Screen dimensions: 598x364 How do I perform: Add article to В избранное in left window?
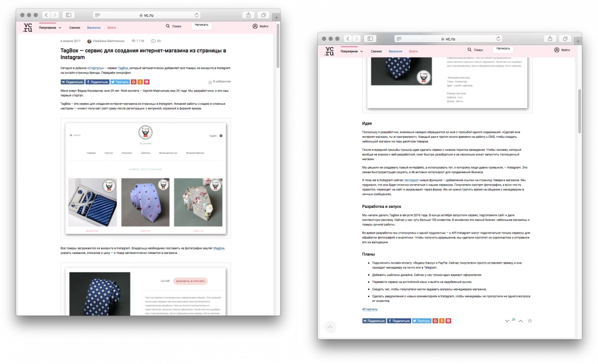pos(220,82)
